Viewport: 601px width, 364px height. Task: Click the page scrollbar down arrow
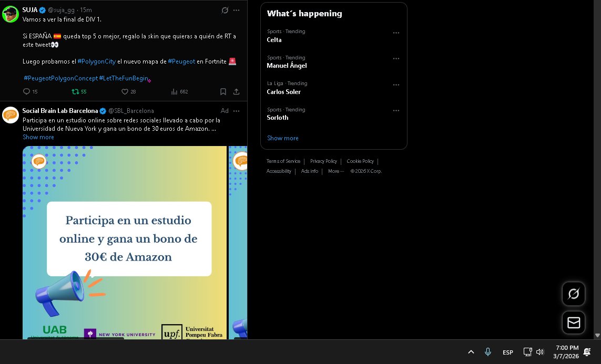pyautogui.click(x=597, y=335)
